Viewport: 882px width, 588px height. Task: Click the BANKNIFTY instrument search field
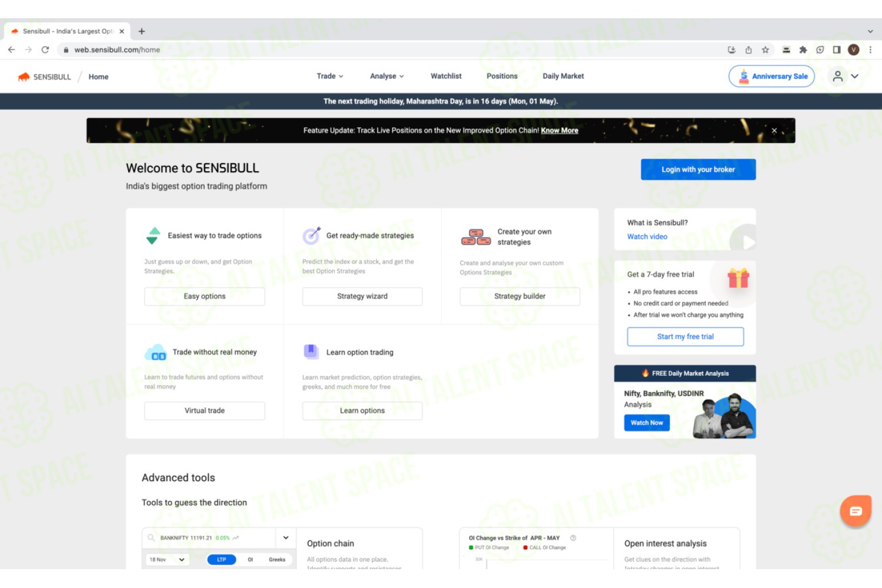pos(209,538)
